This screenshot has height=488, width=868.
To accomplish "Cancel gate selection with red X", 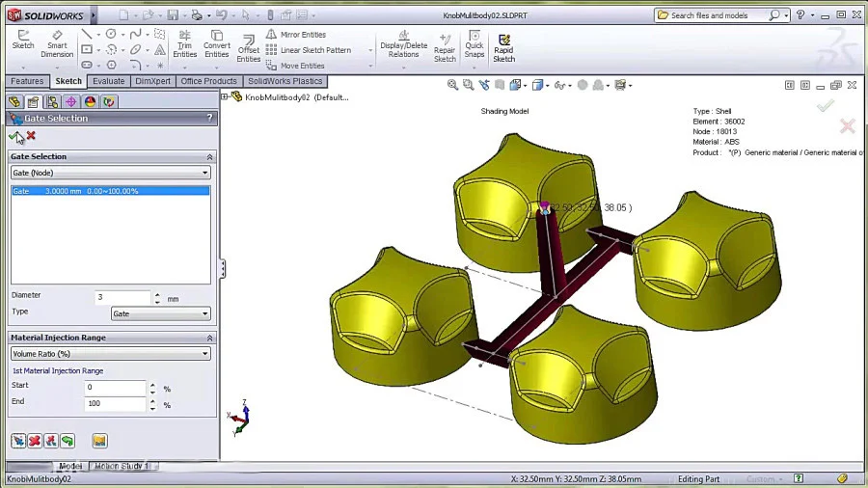I will pyautogui.click(x=31, y=135).
